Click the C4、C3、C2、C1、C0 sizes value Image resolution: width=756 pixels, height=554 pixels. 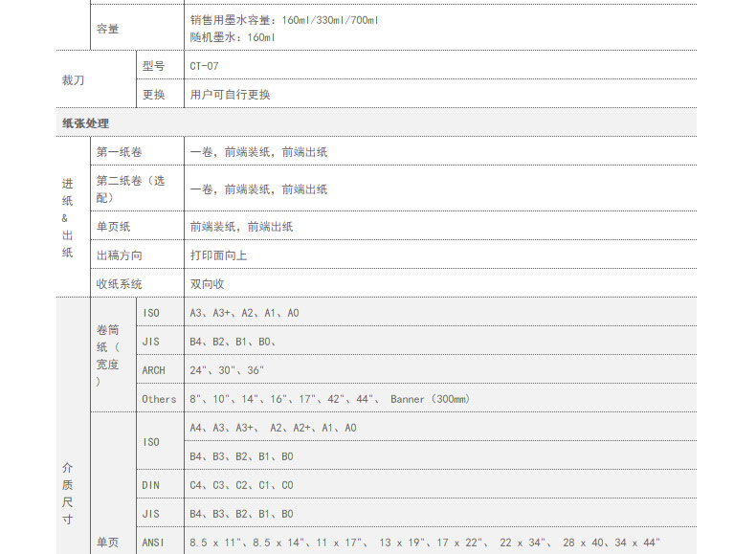[x=241, y=485]
